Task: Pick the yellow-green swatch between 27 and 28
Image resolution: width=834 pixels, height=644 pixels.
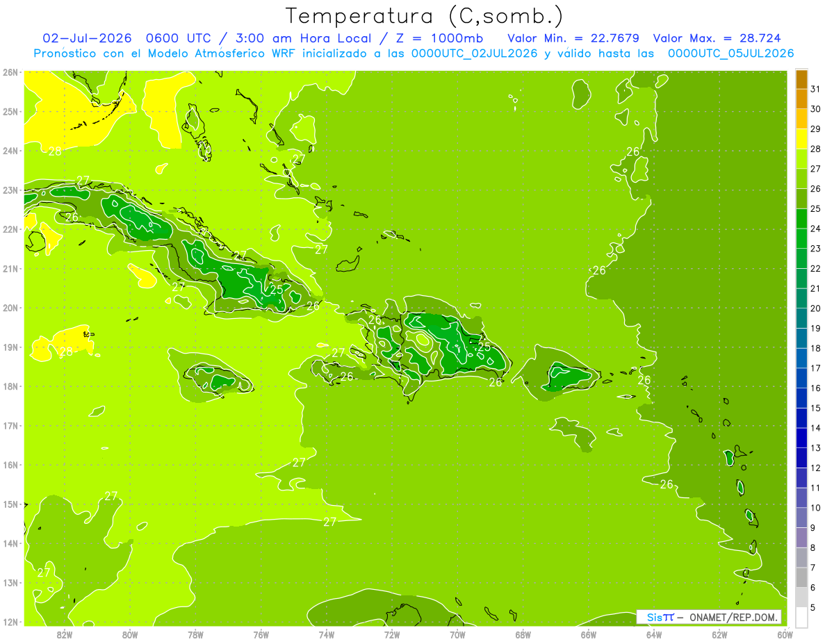Action: (801, 158)
